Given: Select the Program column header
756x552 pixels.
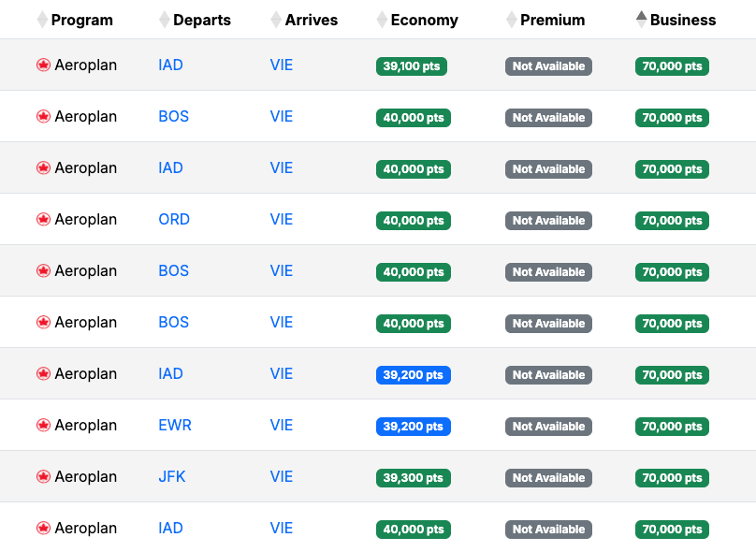Looking at the screenshot, I should (81, 19).
